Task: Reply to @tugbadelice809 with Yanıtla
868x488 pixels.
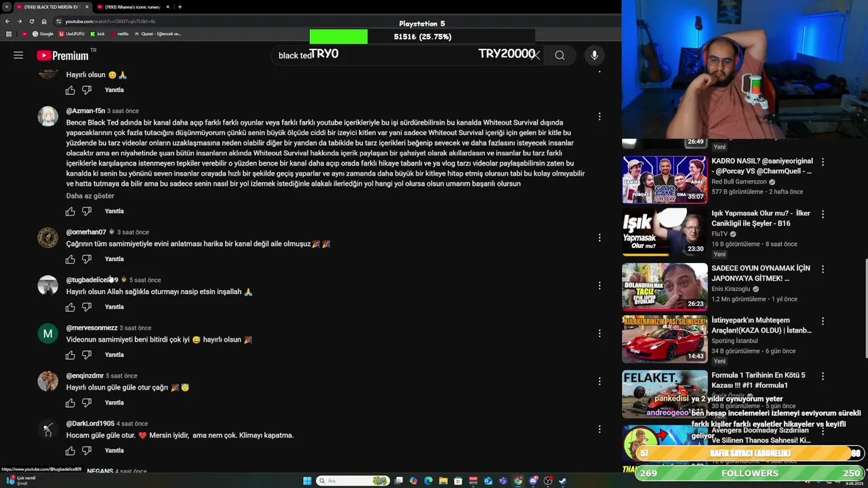Action: pos(114,307)
